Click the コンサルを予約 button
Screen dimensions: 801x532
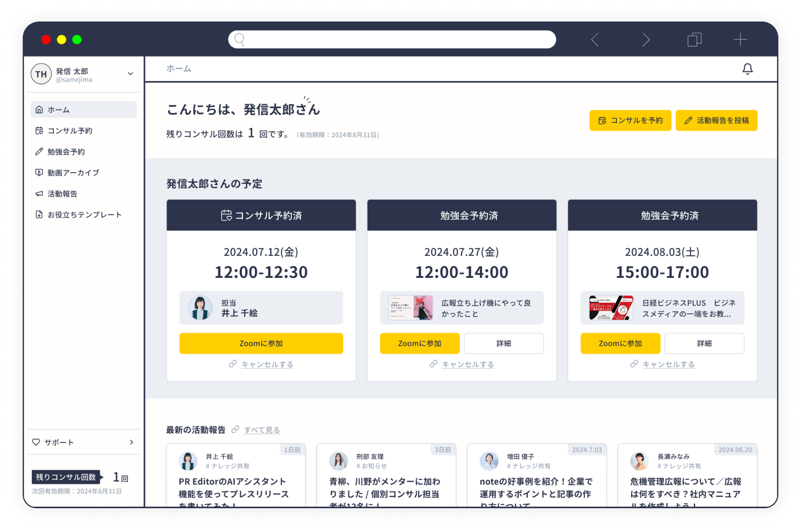[630, 121]
